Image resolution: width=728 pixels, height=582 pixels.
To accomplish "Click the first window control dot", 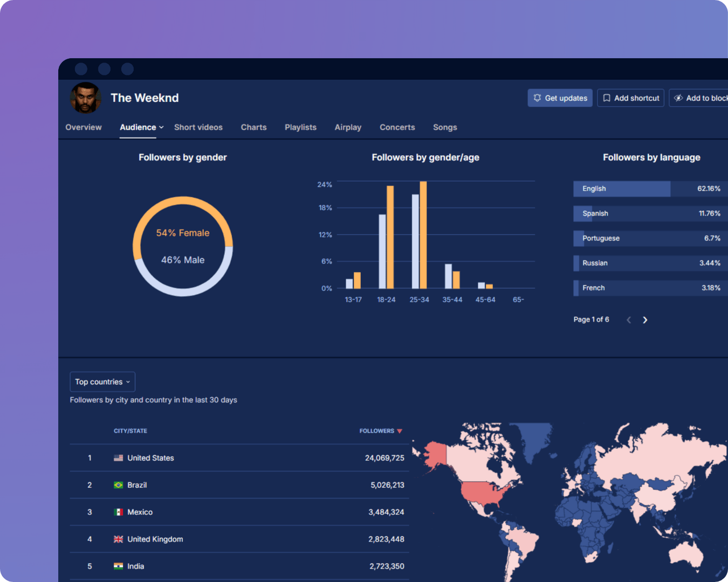I will pos(81,69).
